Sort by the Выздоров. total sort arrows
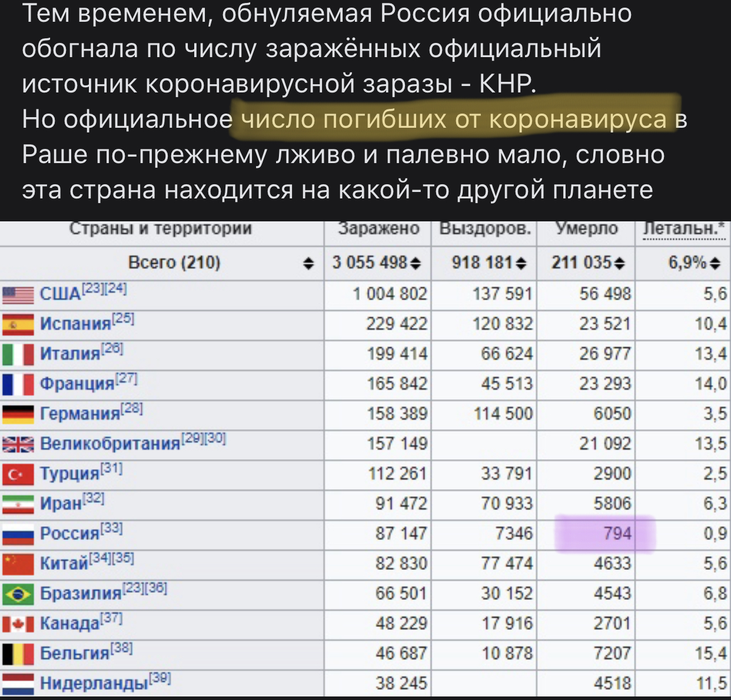 pos(521,263)
